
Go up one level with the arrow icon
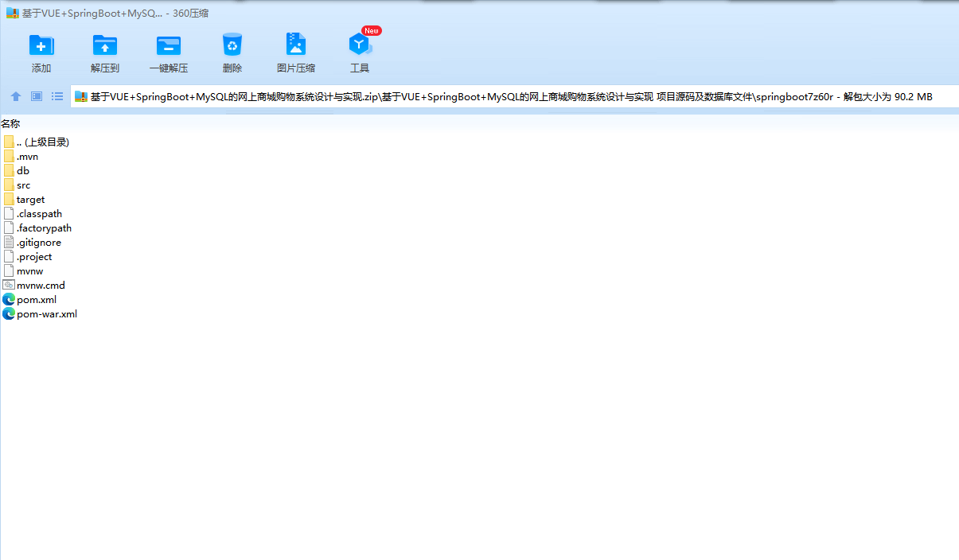click(x=16, y=96)
